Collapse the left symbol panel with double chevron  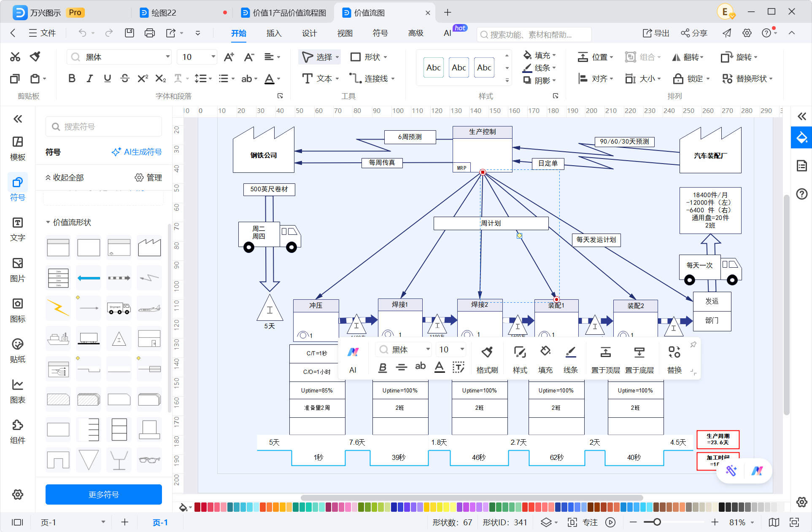pyautogui.click(x=18, y=119)
